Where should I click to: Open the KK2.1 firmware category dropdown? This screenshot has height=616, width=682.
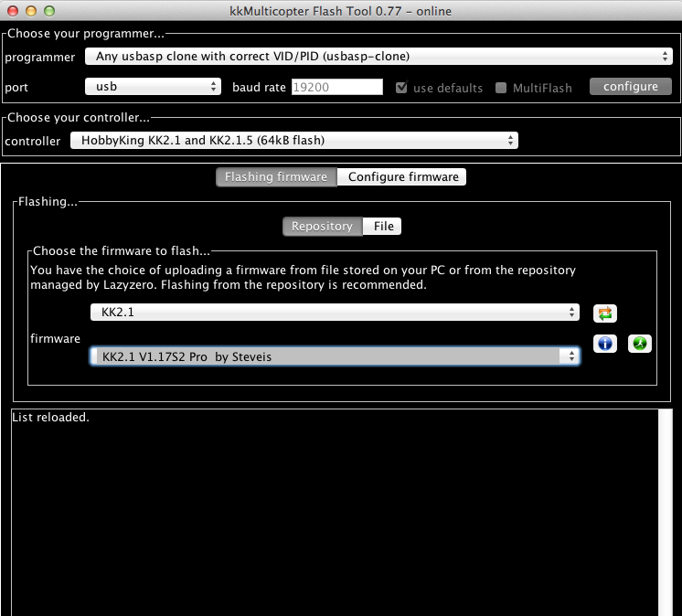point(335,313)
